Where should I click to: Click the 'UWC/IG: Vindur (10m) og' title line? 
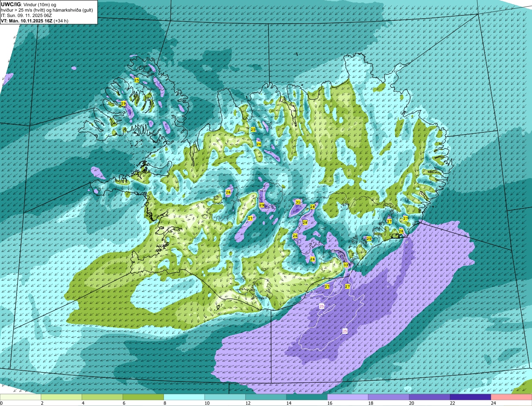click(x=28, y=4)
